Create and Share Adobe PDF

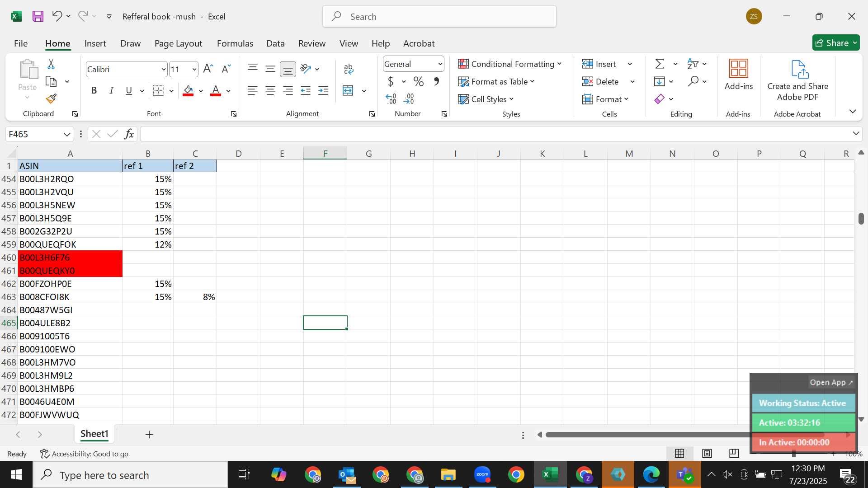pos(798,80)
